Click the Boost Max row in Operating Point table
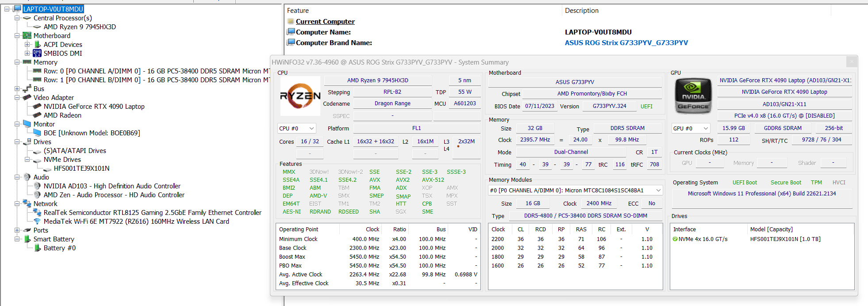The width and height of the screenshot is (868, 306). 378,256
